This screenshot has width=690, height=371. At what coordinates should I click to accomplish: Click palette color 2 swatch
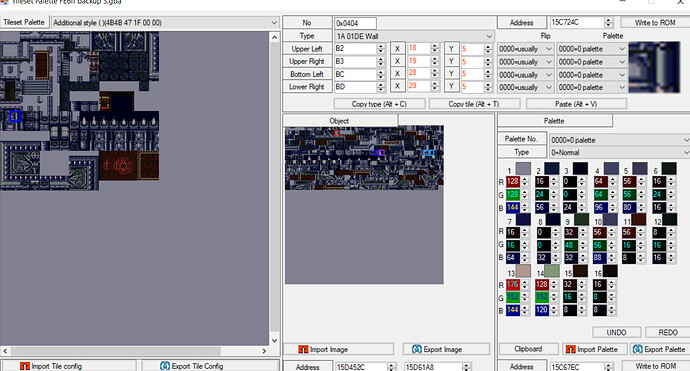[552, 169]
